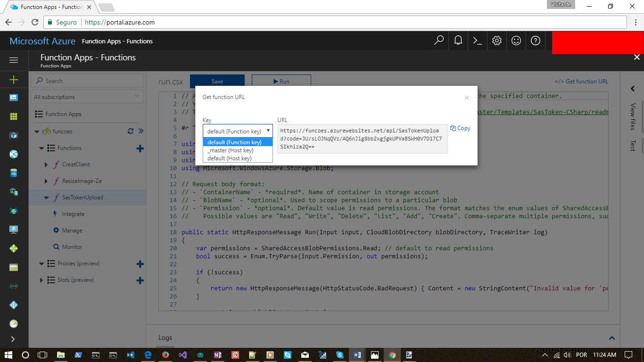The image size is (644, 362).
Task: Open Word from taskbar
Action: [357, 355]
